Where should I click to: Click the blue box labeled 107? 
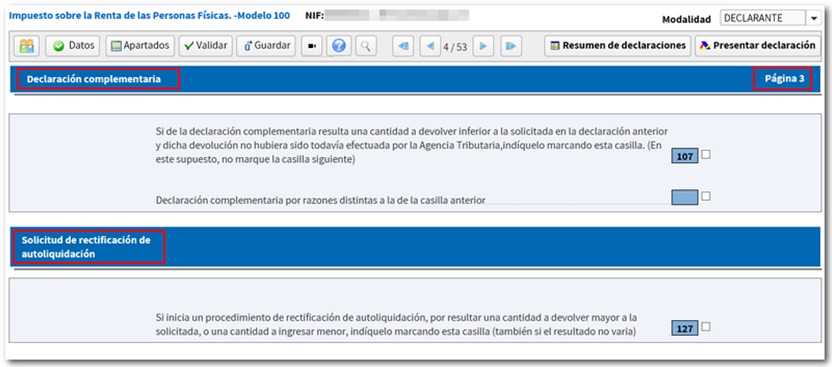pyautogui.click(x=684, y=156)
